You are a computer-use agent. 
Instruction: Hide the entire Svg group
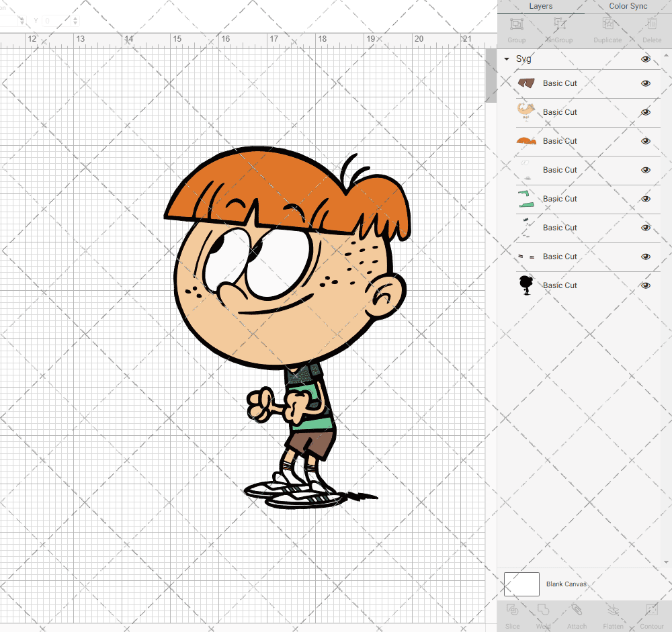coord(645,59)
